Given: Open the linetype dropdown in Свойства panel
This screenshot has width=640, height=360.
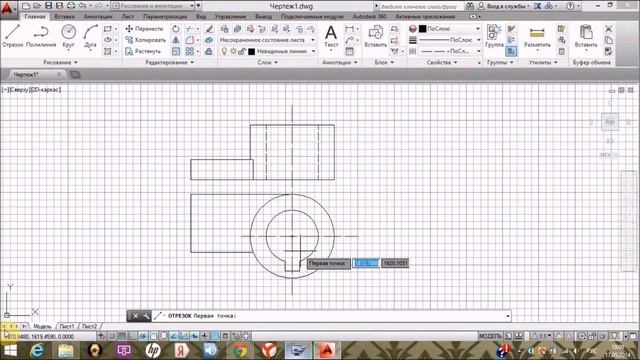Looking at the screenshot, I should click(450, 51).
